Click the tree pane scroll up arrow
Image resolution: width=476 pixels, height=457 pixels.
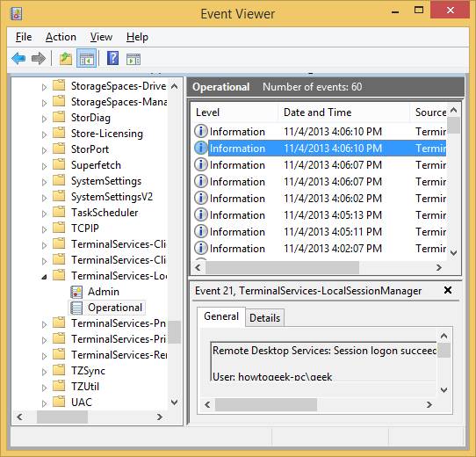pyautogui.click(x=174, y=87)
